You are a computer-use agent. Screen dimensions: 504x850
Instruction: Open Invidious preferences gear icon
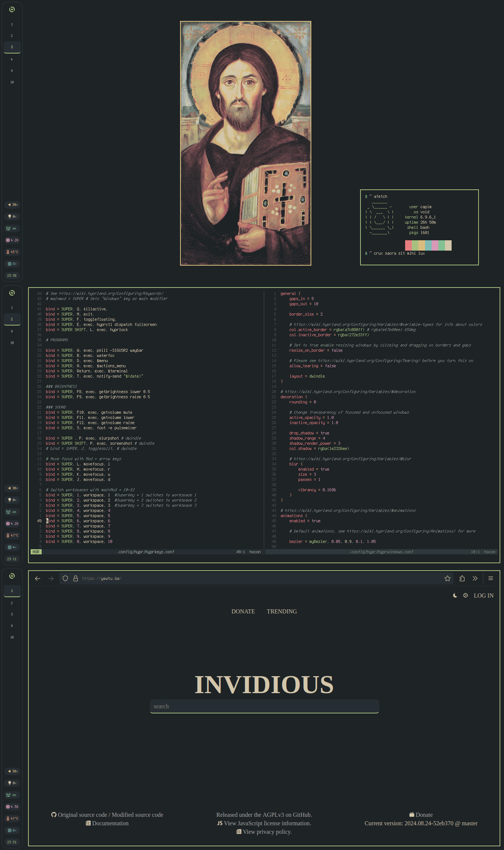point(465,595)
